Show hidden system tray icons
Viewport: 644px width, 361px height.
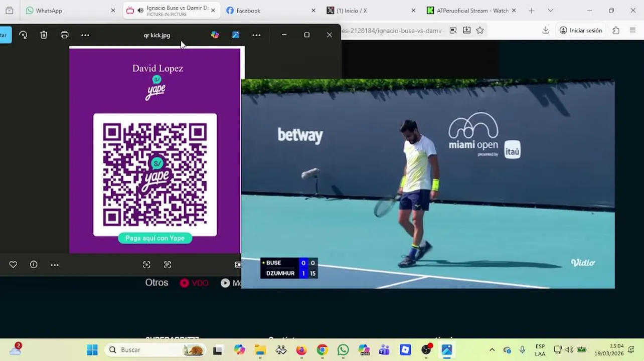(x=492, y=350)
